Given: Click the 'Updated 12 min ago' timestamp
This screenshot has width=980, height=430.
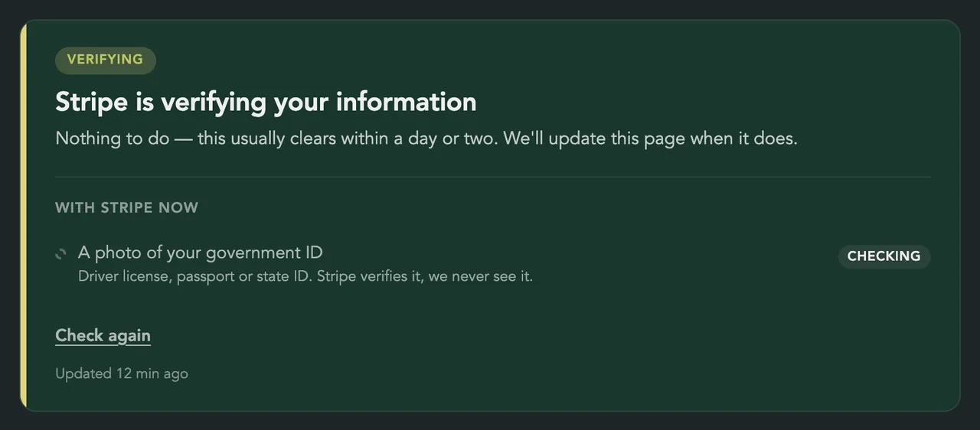Looking at the screenshot, I should 122,373.
